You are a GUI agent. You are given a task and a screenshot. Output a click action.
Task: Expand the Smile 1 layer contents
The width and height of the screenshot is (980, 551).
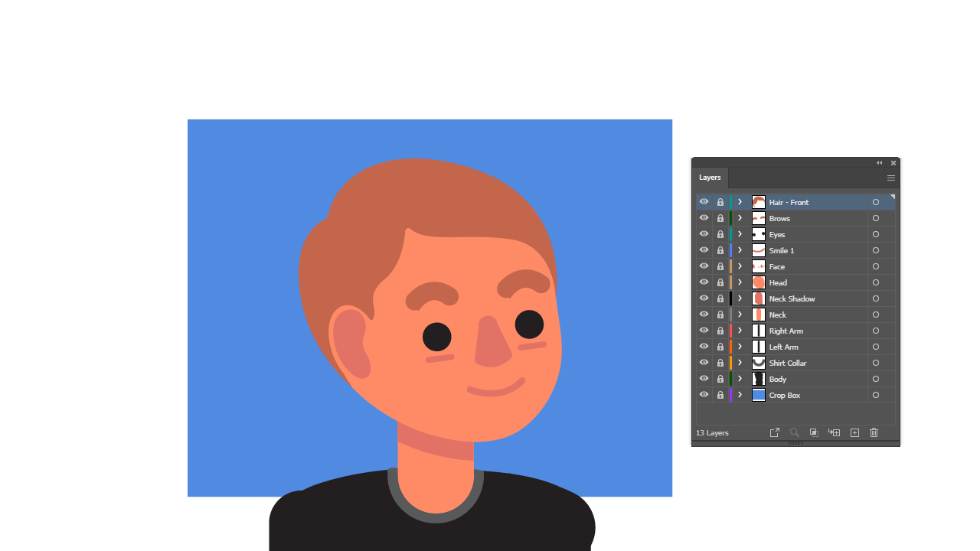[x=740, y=250]
